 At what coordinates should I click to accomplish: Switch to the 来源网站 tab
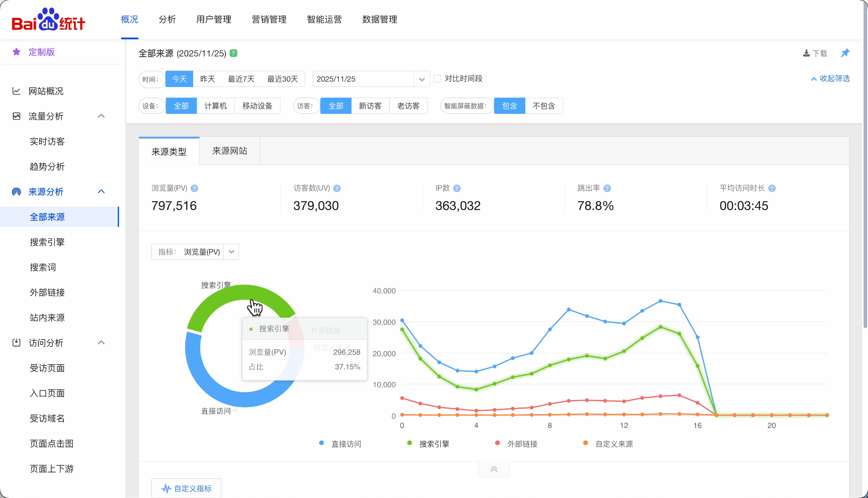pos(229,151)
